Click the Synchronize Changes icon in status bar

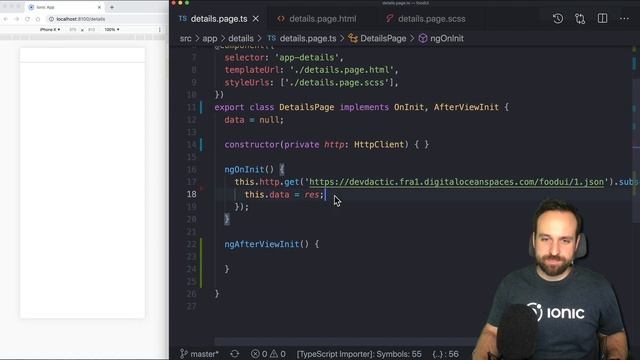coord(235,354)
